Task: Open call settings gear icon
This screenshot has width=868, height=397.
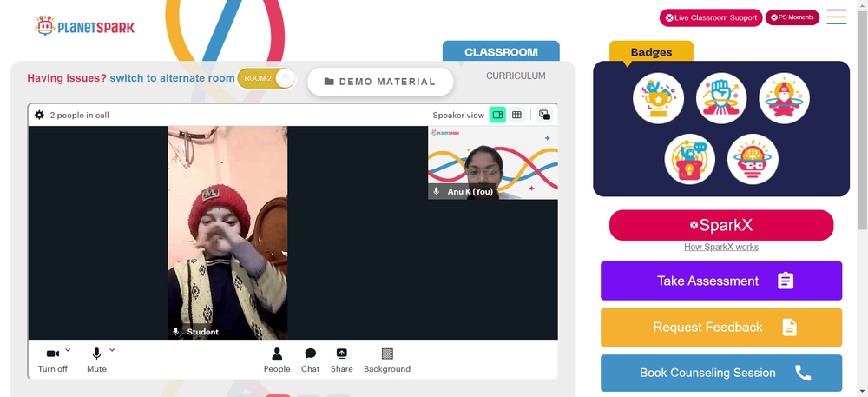Action: click(39, 116)
